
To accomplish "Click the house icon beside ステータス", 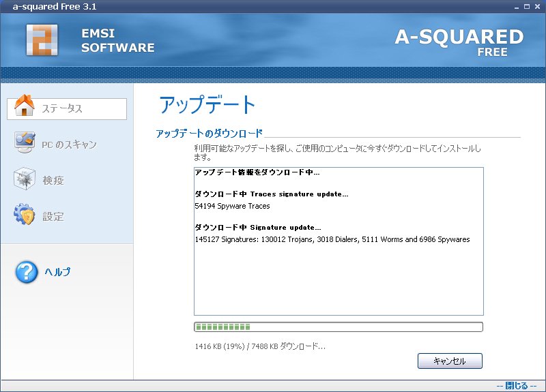I will click(25, 106).
